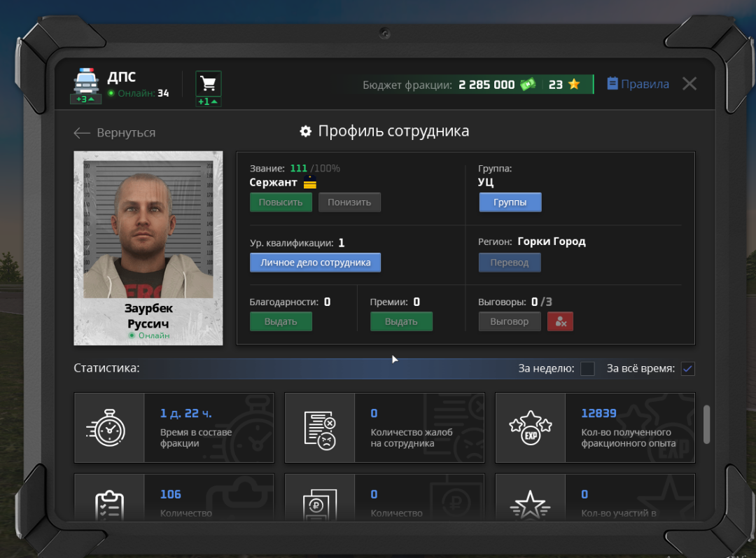Go back via 'Вернуться' arrow
756x558 pixels.
[115, 133]
